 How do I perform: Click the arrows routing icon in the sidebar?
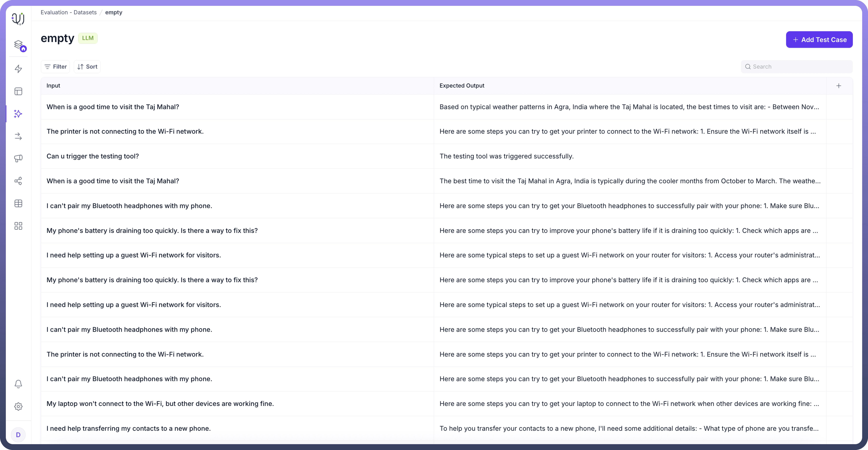[x=19, y=136]
